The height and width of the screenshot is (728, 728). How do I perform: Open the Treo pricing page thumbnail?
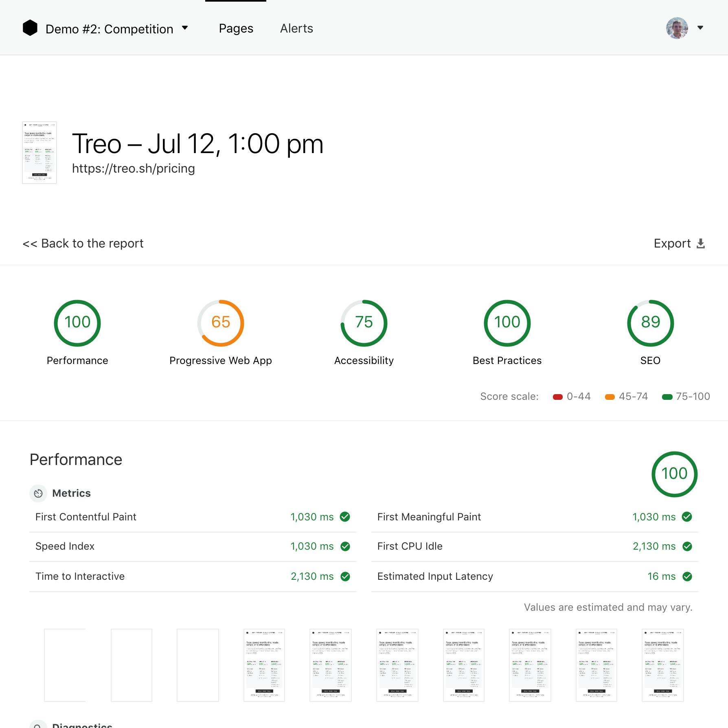pyautogui.click(x=39, y=153)
